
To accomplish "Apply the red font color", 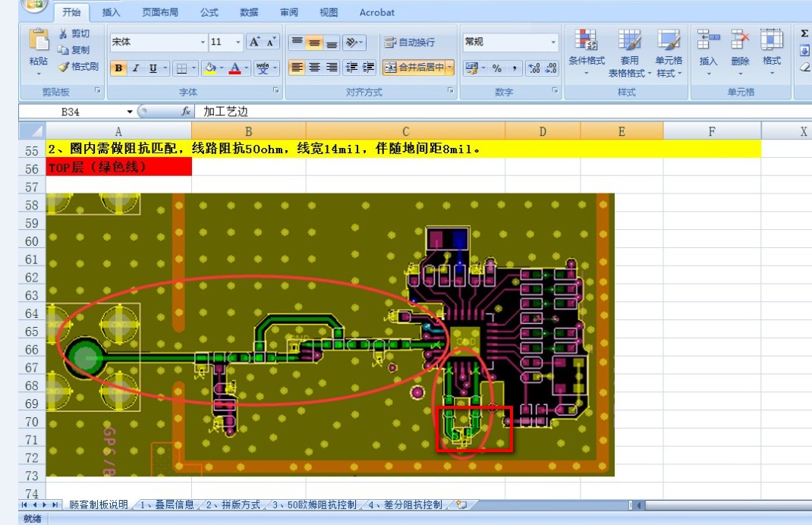I will click(234, 68).
